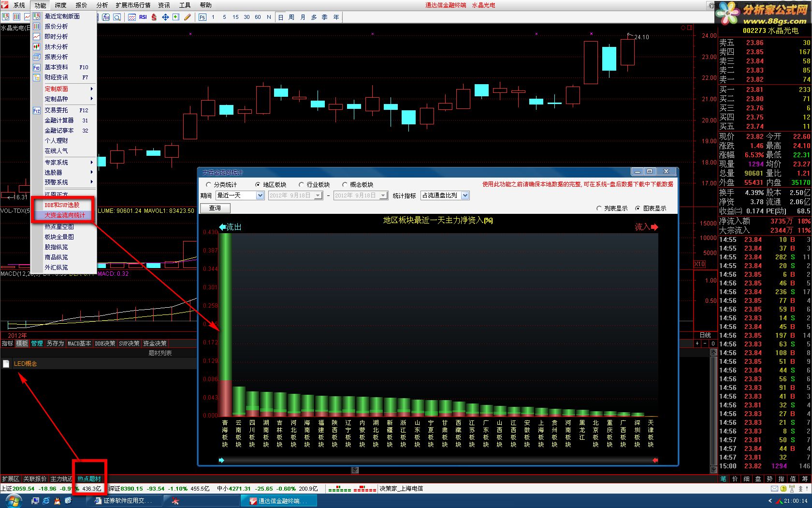Screen dimensions: 812x508
Task: Select the 分类统计 radio button
Action: (x=209, y=184)
